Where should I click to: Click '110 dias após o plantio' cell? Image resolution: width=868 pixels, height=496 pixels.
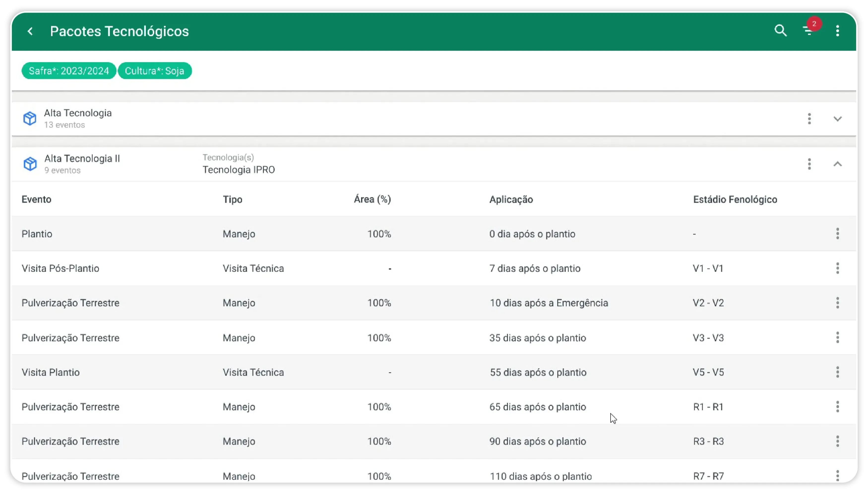pos(541,476)
